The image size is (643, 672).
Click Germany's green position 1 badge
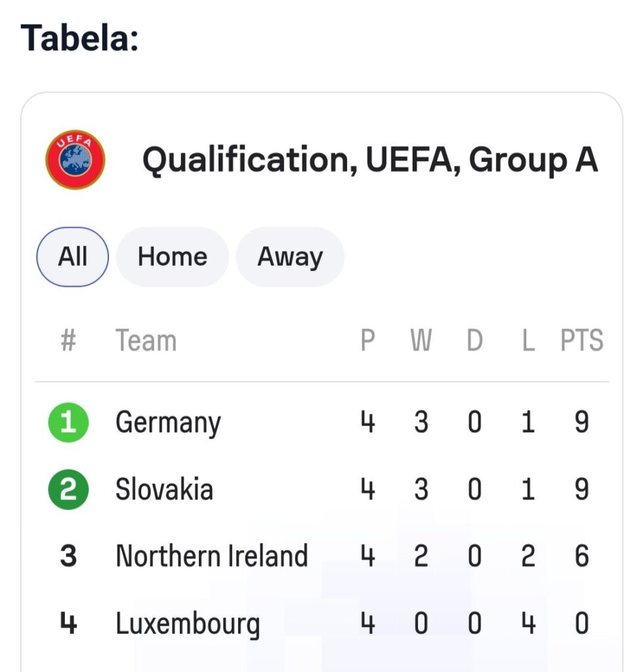(68, 422)
